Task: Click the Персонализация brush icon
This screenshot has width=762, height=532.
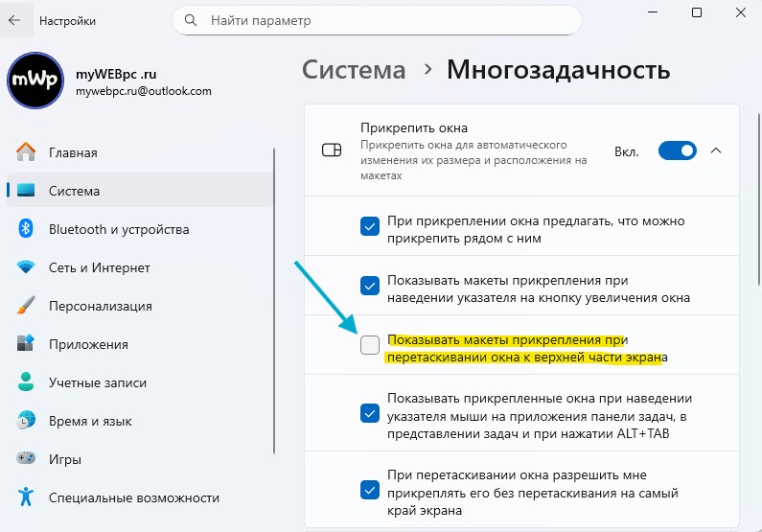Action: 26,306
